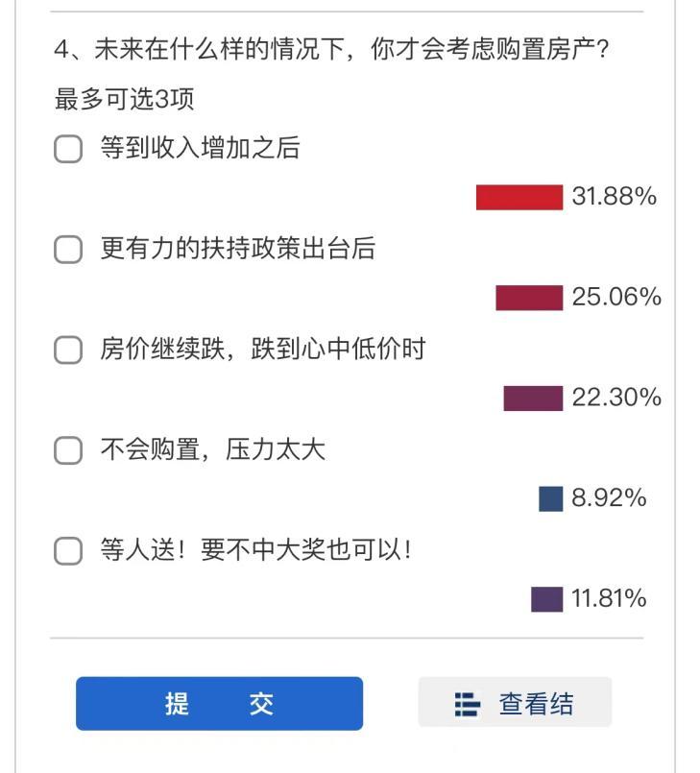700x773 pixels.
Task: Click the plum 22.30% result bar
Action: tap(533, 399)
